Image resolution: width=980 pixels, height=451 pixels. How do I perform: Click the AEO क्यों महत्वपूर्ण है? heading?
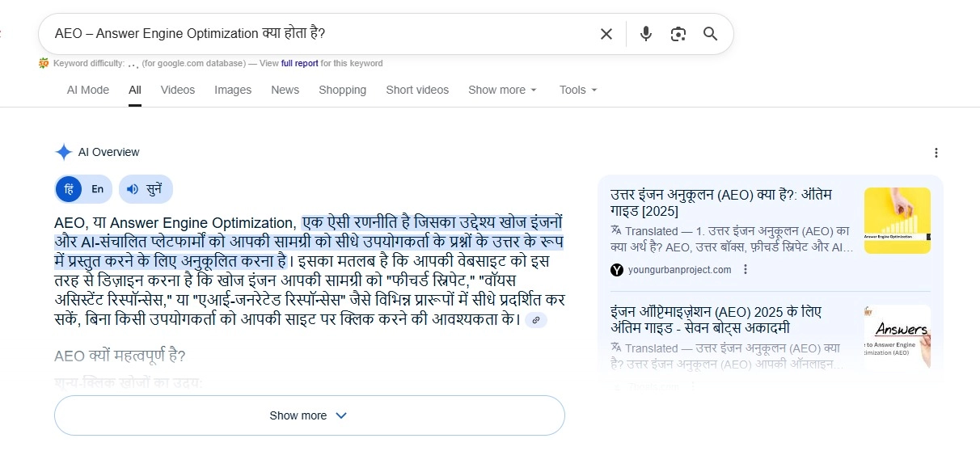click(120, 356)
